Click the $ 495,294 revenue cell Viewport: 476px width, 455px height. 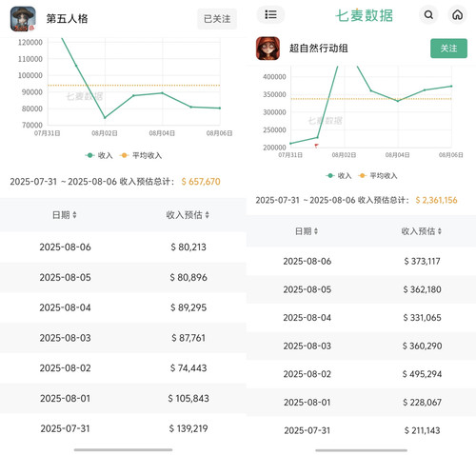point(422,374)
